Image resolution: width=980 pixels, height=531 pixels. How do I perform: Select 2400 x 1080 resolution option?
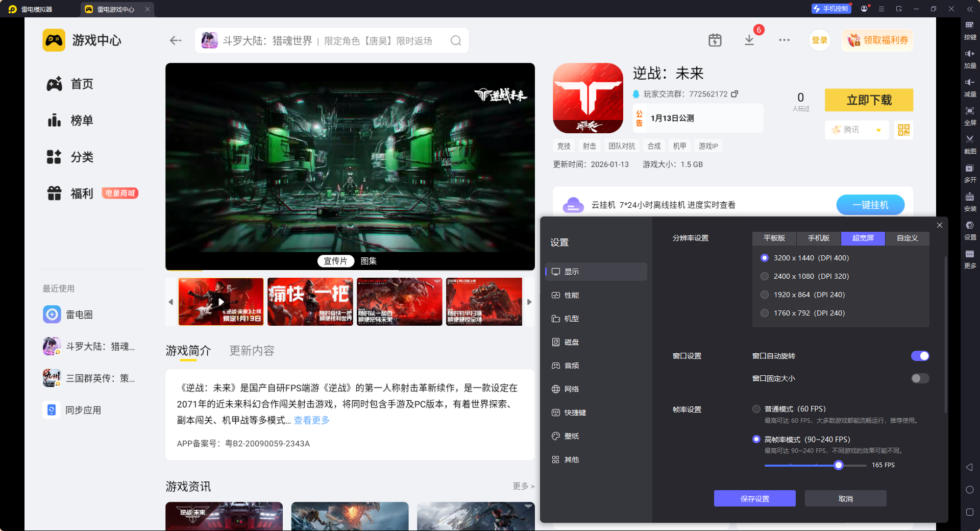[x=765, y=276]
